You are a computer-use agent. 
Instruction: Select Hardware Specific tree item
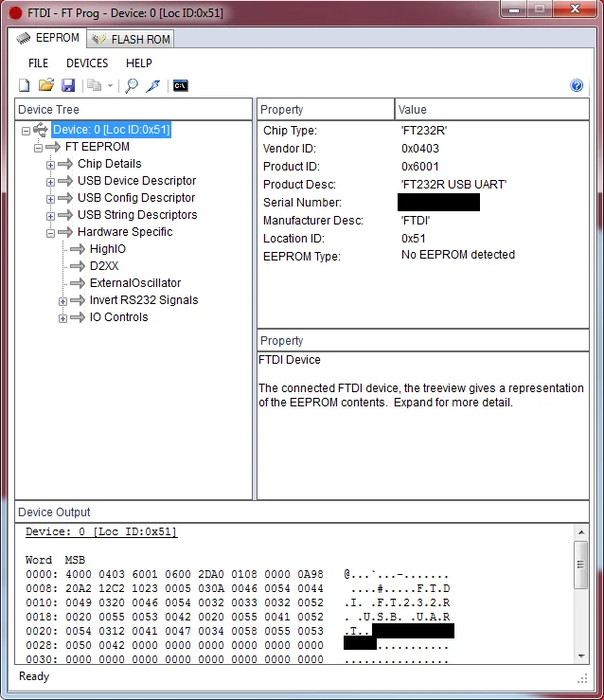(x=125, y=232)
